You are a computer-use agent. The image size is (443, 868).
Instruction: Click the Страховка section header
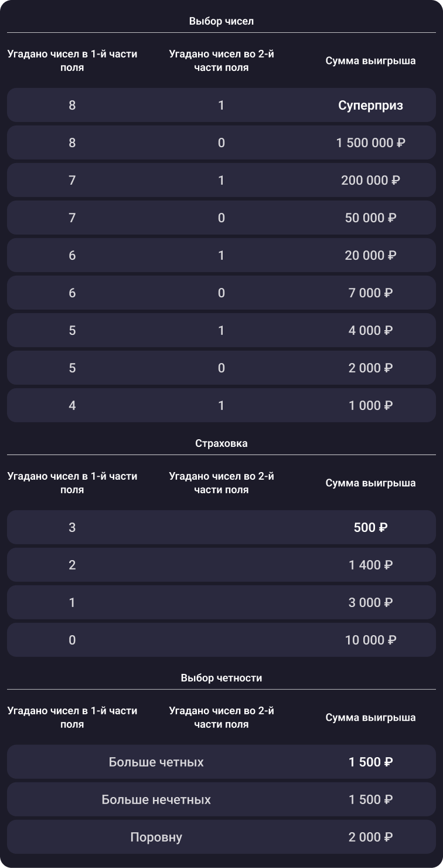coord(221,443)
